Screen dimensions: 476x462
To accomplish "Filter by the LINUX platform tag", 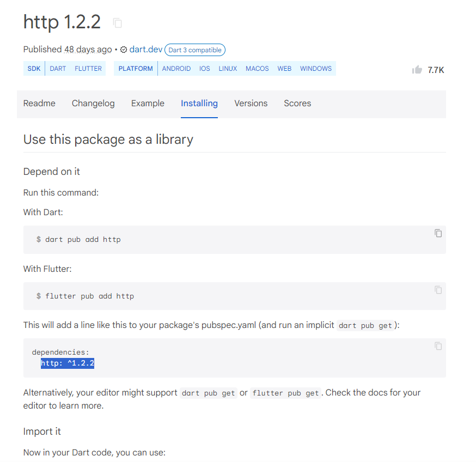I will click(x=228, y=68).
